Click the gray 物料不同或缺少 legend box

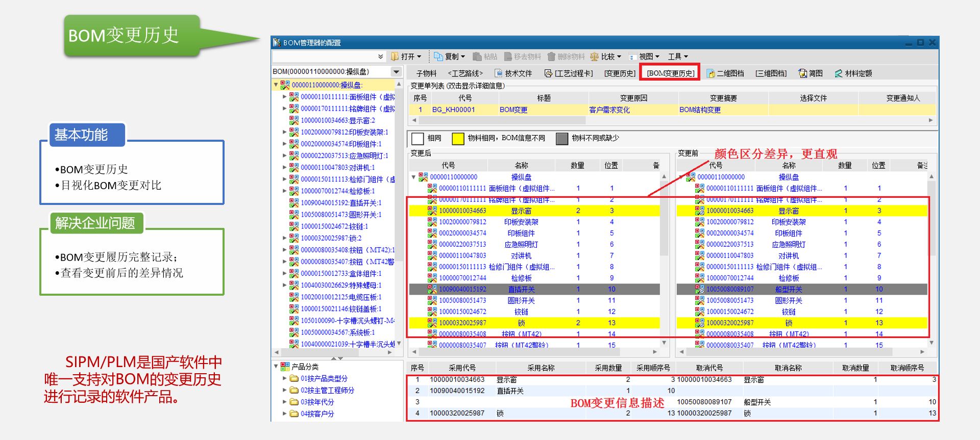pyautogui.click(x=561, y=139)
